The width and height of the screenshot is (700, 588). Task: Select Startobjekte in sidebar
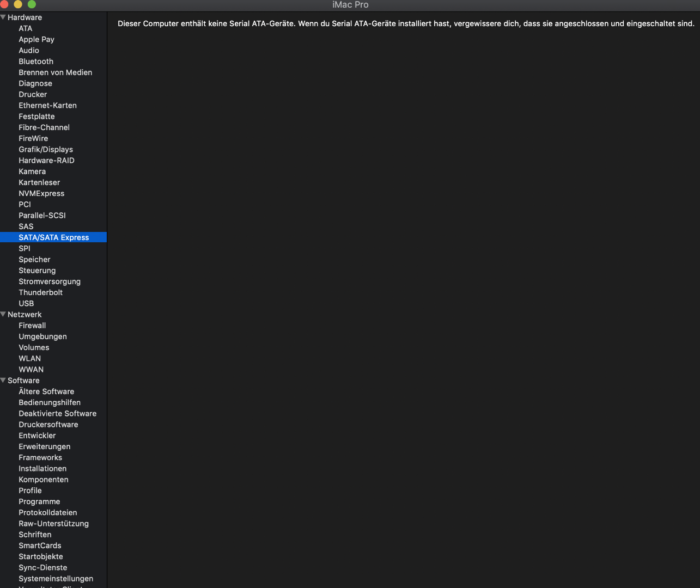(x=41, y=556)
